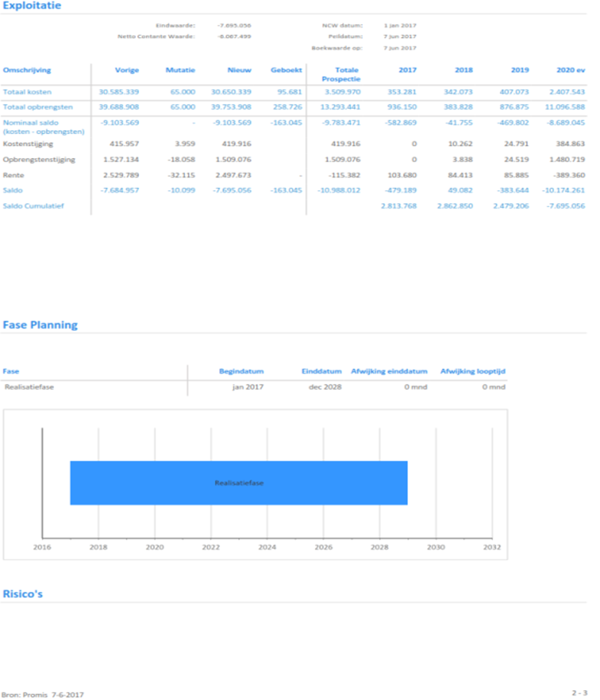Click the value -32.115 in Rente row
The height and width of the screenshot is (700, 600).
[x=182, y=175]
